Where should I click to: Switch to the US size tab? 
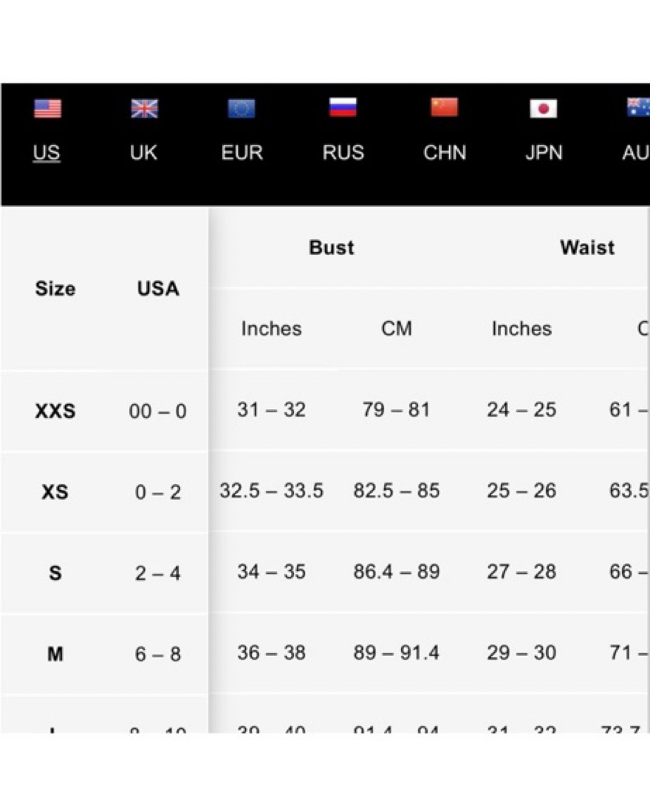pos(47,153)
